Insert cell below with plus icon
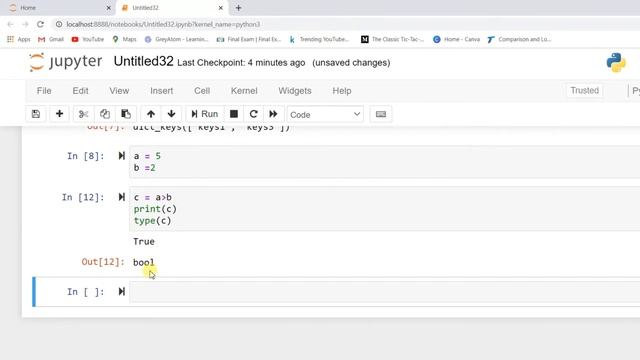 pos(59,114)
